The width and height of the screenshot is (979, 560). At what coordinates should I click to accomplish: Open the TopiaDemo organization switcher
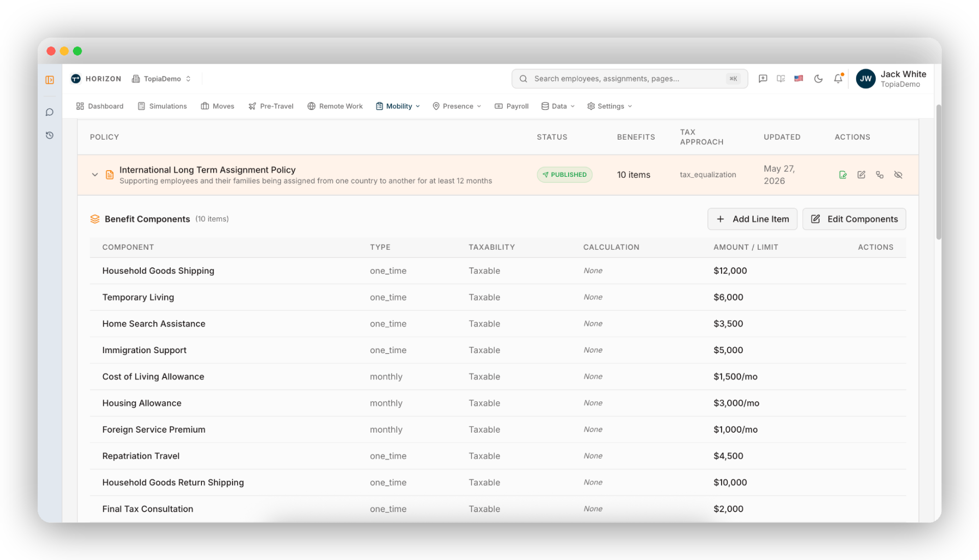161,78
